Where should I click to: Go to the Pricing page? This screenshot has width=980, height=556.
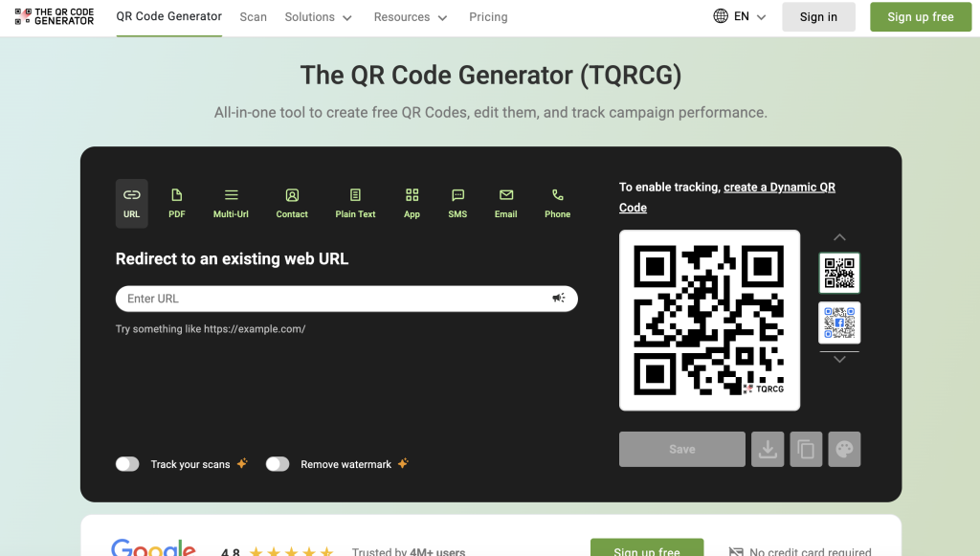click(488, 17)
